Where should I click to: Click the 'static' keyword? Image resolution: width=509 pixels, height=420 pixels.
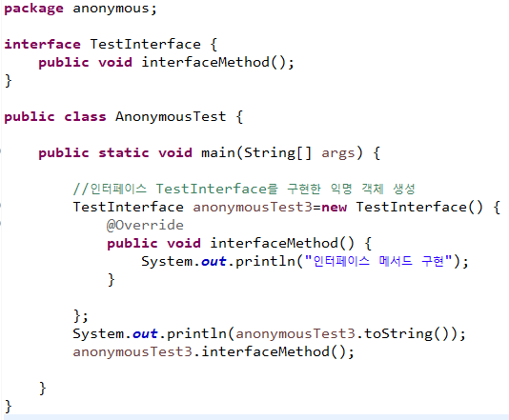pyautogui.click(x=124, y=152)
